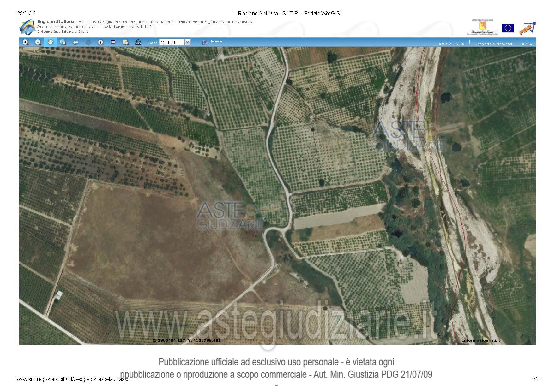Click the Regione Siciliana crest logo

point(482,27)
